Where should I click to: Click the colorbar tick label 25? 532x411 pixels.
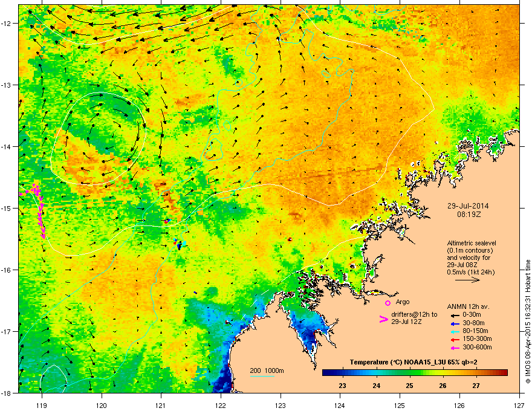[x=409, y=386]
